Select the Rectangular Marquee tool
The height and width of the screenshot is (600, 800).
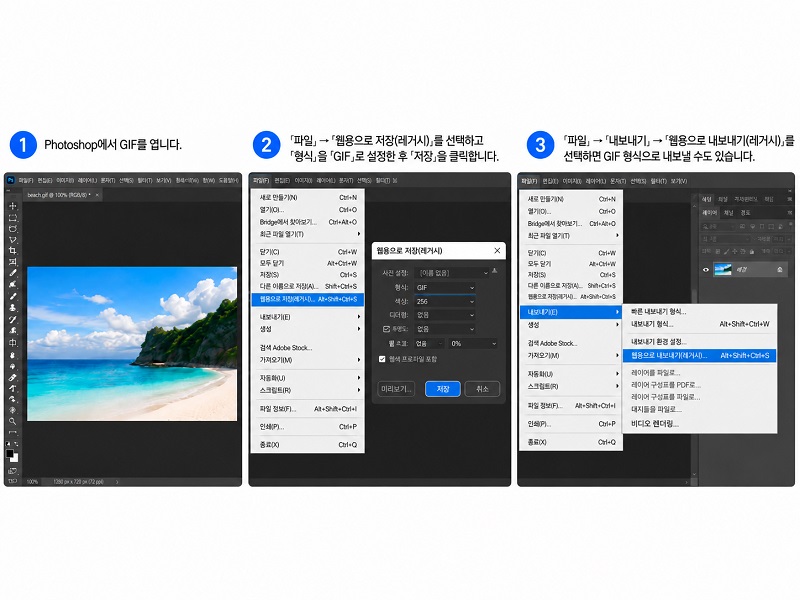(x=13, y=217)
